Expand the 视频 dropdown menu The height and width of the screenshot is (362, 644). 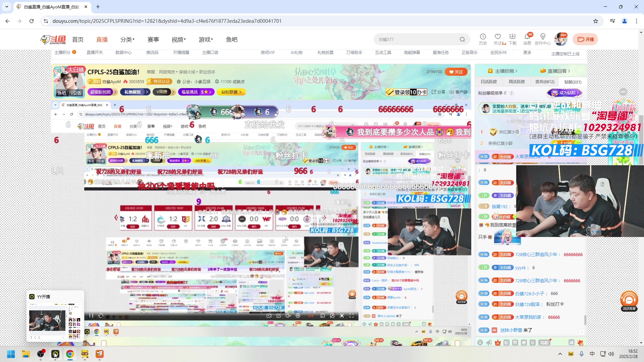pyautogui.click(x=179, y=40)
